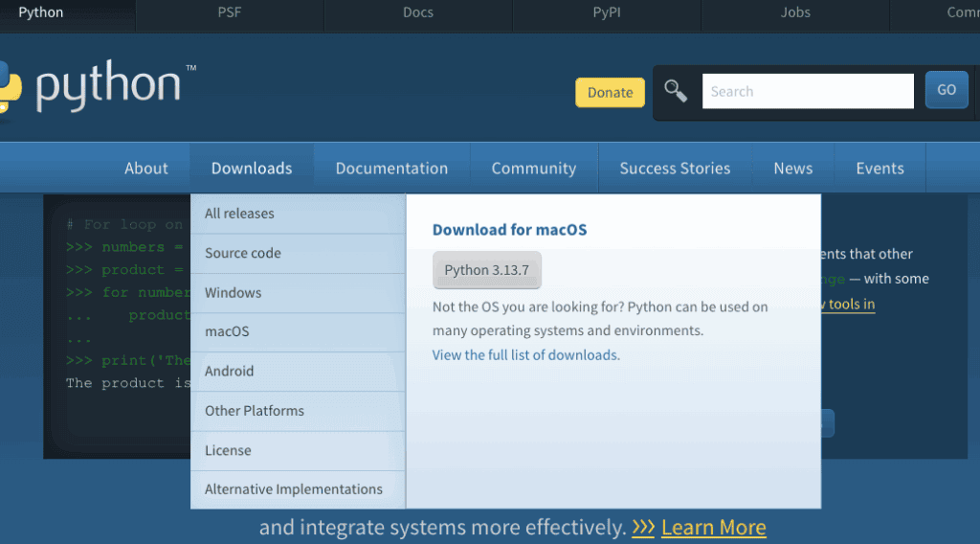The width and height of the screenshot is (980, 544).
Task: Select Windows in Downloads dropdown
Action: [299, 293]
